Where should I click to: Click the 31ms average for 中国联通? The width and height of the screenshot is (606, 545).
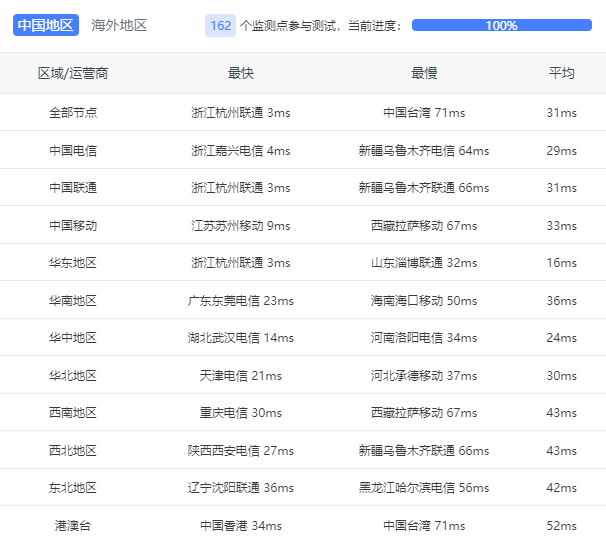562,187
